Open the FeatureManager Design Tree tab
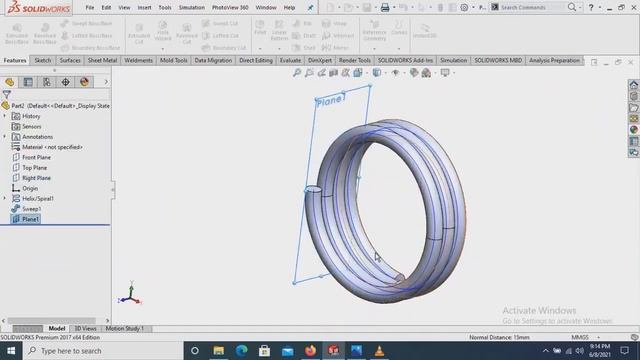Viewport: 640px width, 360px height. tap(9, 82)
